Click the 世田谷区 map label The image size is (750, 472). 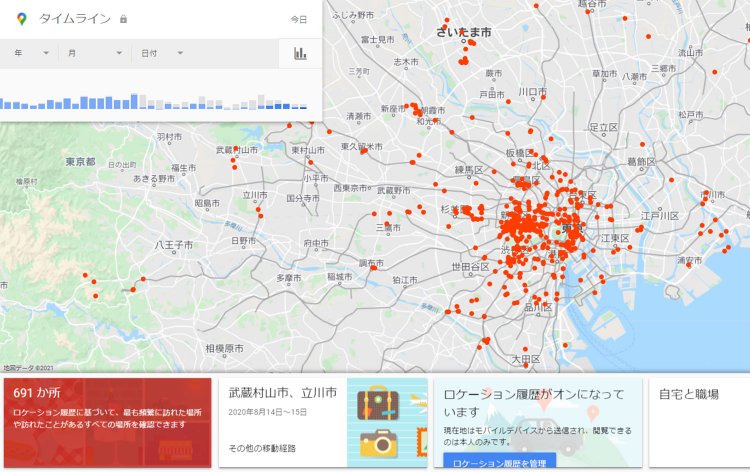470,267
